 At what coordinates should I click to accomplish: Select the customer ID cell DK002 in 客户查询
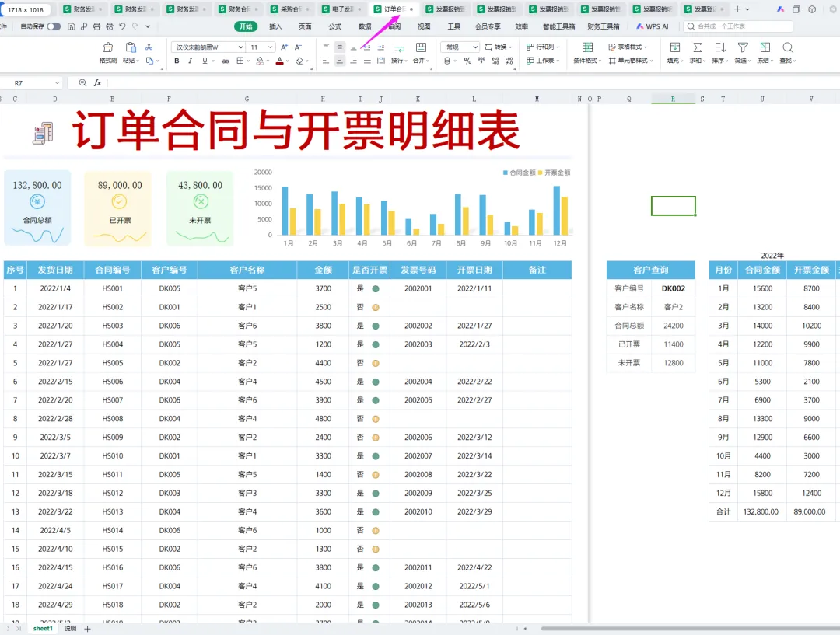673,288
